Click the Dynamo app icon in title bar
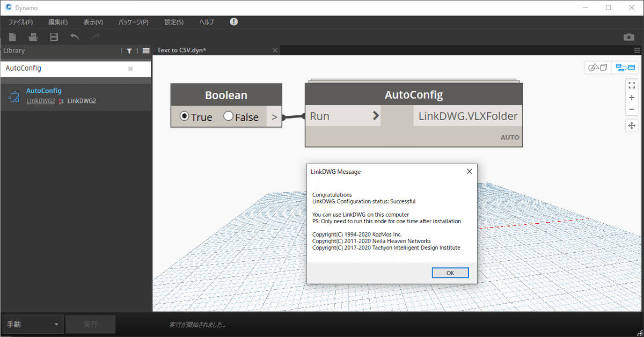Viewport: 644px width, 337px height. (x=9, y=8)
